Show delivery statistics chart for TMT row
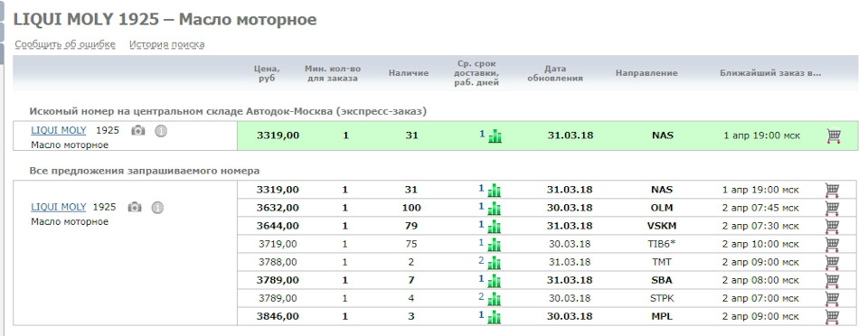The width and height of the screenshot is (868, 336). tap(495, 263)
